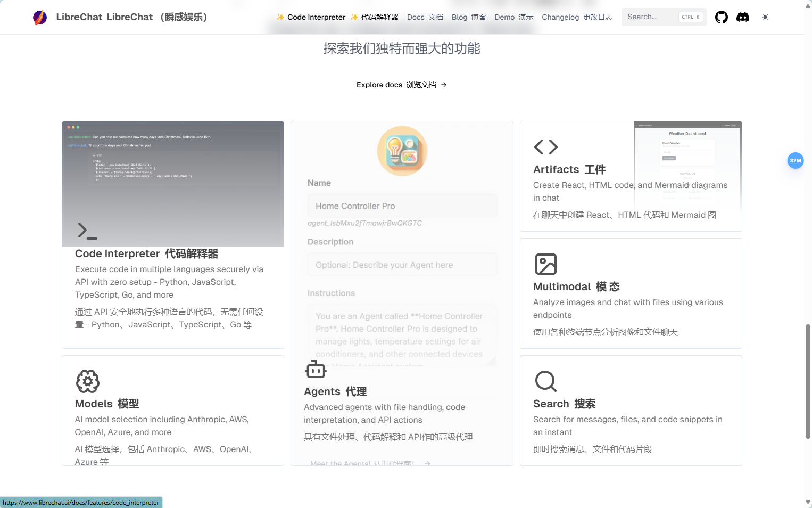Click the LibreChat logo icon
The image size is (812, 508).
tap(40, 18)
